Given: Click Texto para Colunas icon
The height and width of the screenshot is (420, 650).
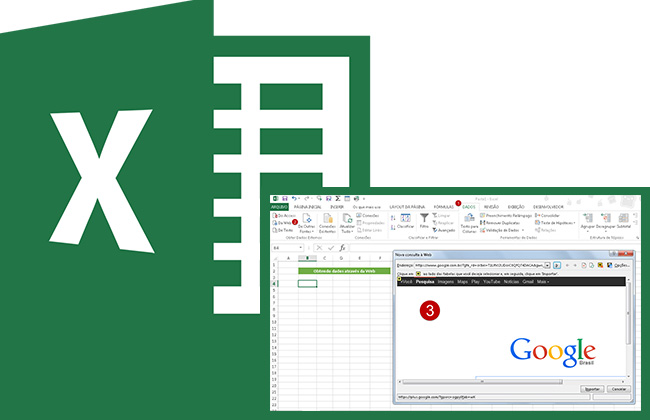Looking at the screenshot, I should point(469,223).
